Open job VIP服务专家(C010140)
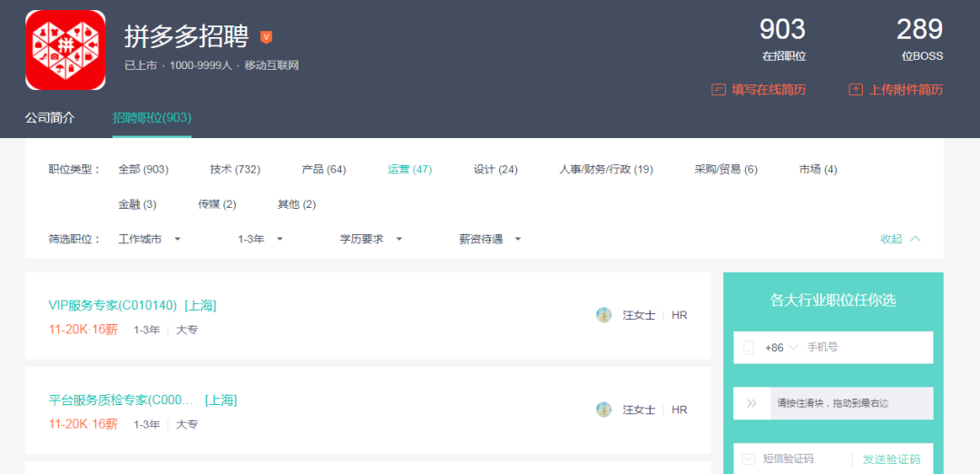This screenshot has width=980, height=474. click(x=113, y=305)
